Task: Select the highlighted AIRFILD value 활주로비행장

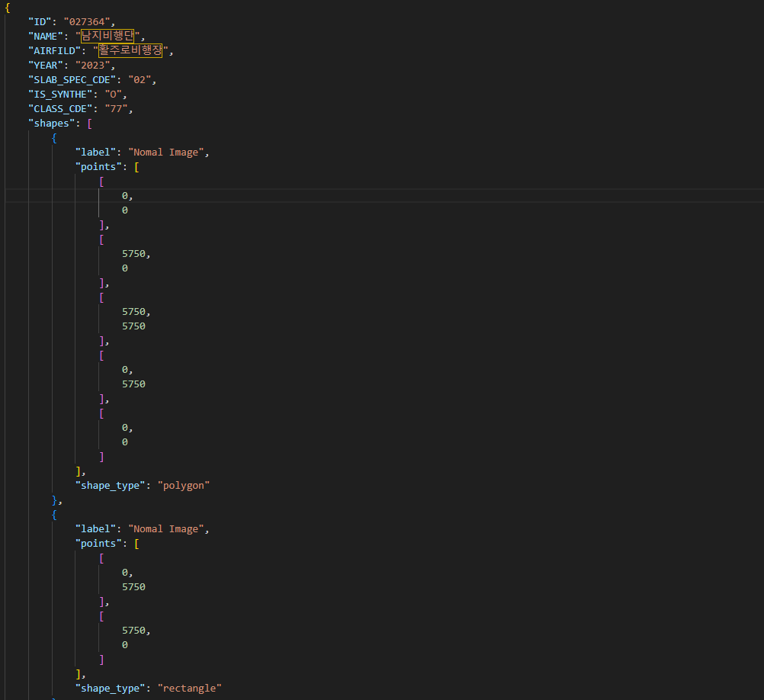Action: point(130,50)
